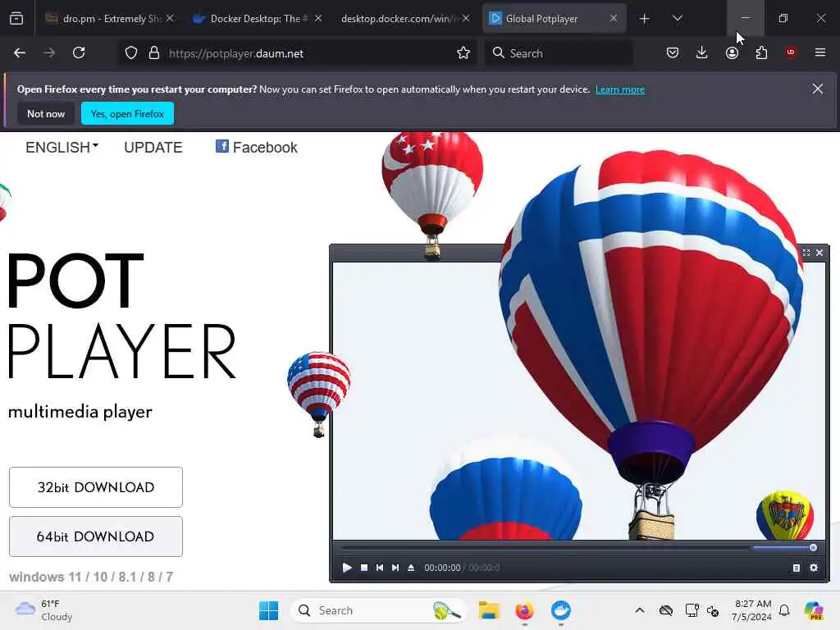The width and height of the screenshot is (840, 630).
Task: Close the dro.pm tab
Action: [170, 19]
